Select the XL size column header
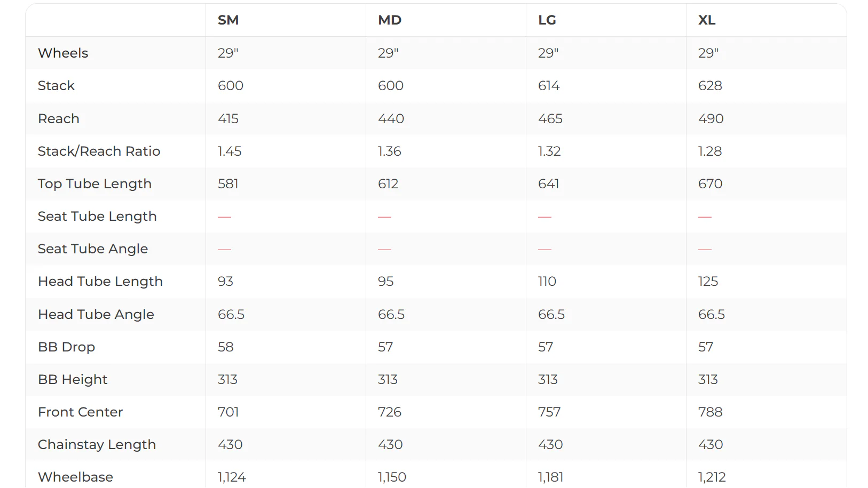The image size is (868, 488). pyautogui.click(x=707, y=20)
